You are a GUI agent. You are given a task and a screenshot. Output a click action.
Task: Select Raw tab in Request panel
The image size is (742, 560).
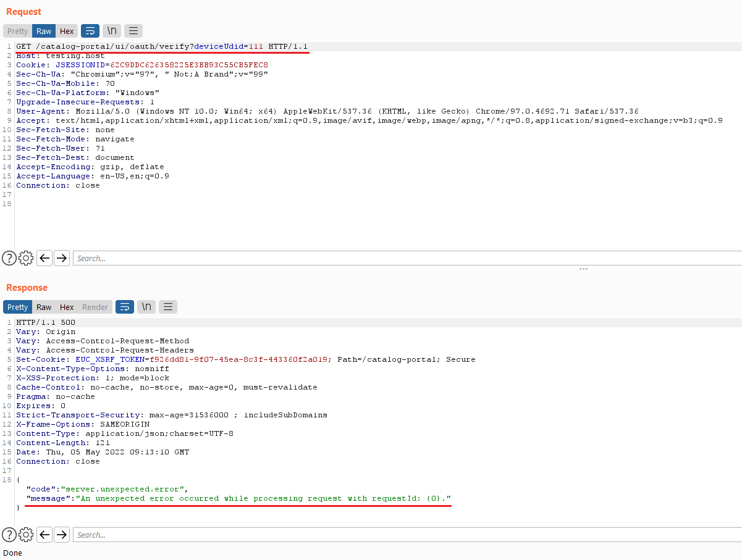click(x=44, y=31)
